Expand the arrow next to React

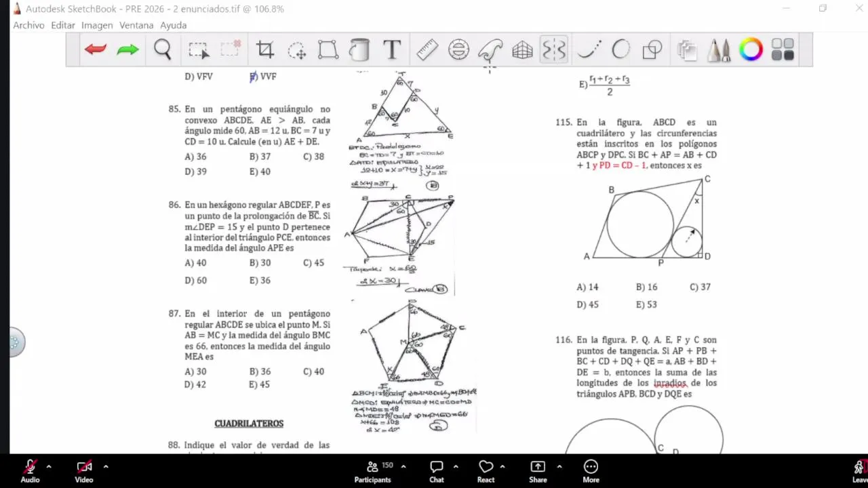pyautogui.click(x=502, y=466)
